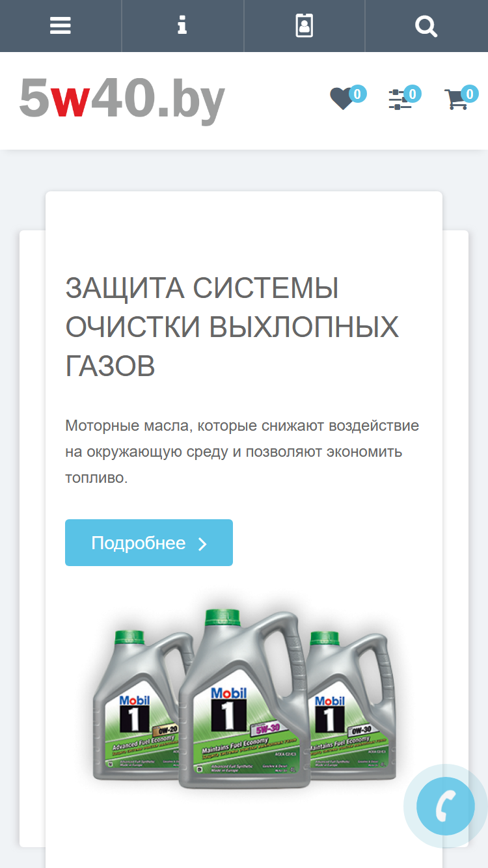The image size is (488, 868).
Task: Open the shopping cart icon
Action: [457, 100]
